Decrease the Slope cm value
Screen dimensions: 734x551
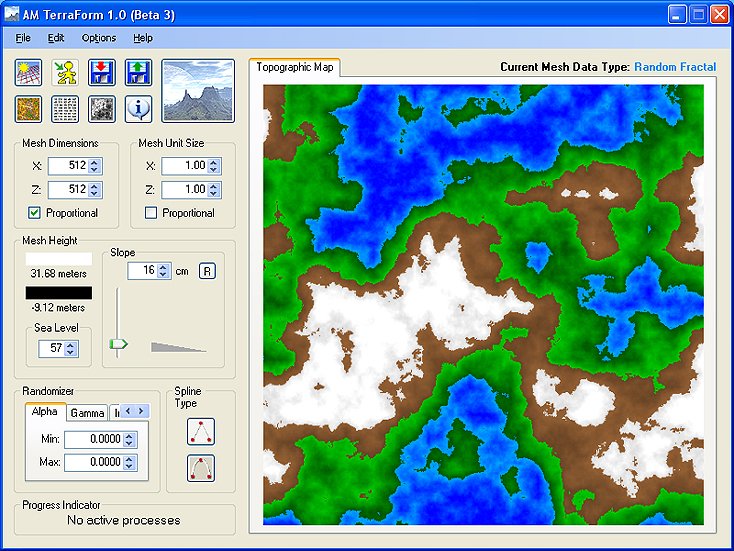163,274
